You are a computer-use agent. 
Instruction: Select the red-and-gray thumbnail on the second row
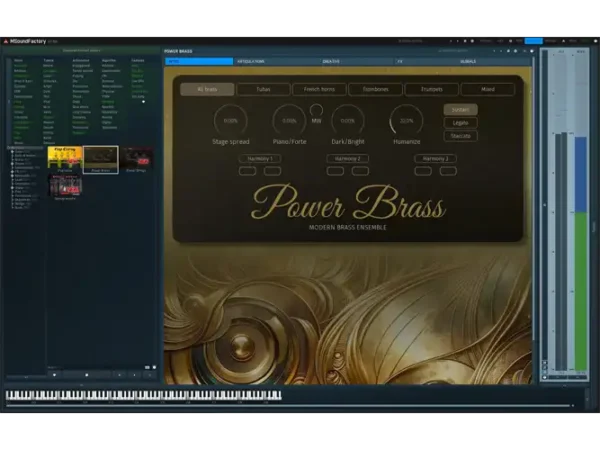[x=65, y=187]
